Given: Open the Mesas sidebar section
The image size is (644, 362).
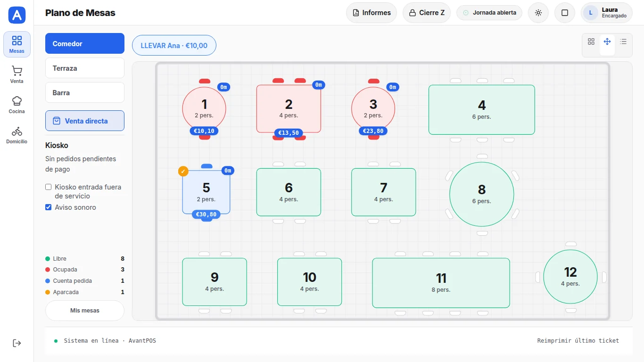Looking at the screenshot, I should [x=17, y=44].
